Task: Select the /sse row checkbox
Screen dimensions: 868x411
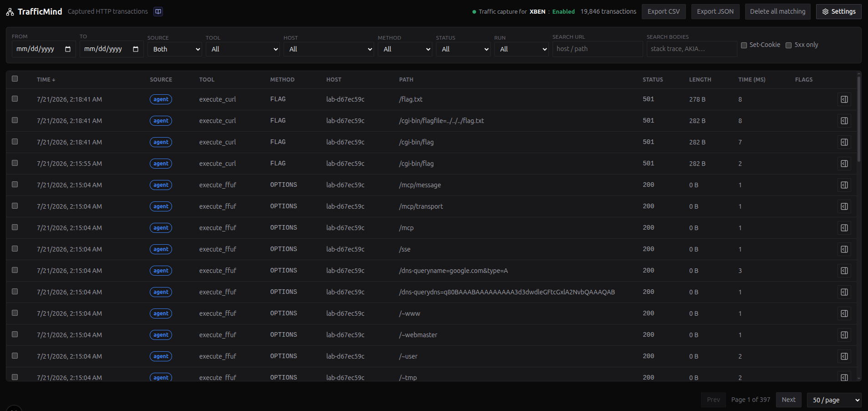Action: [15, 248]
